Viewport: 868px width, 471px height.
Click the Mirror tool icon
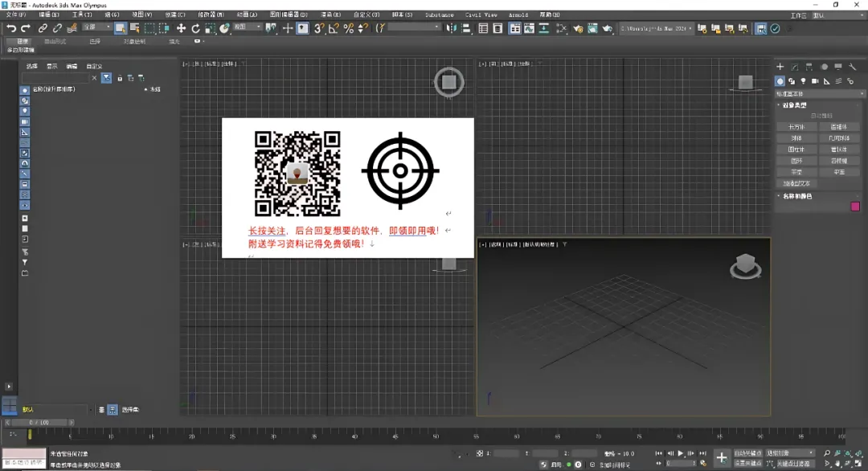pos(452,28)
